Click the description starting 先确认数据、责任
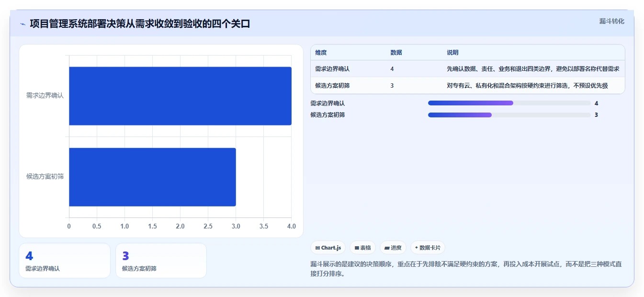Screen dimensions: 644x297 (x=533, y=69)
